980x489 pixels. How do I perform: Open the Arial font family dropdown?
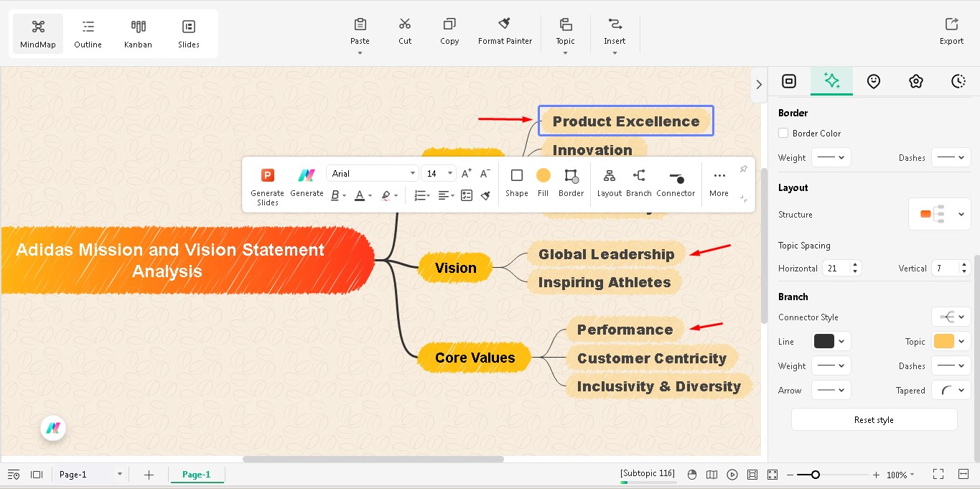pos(372,173)
